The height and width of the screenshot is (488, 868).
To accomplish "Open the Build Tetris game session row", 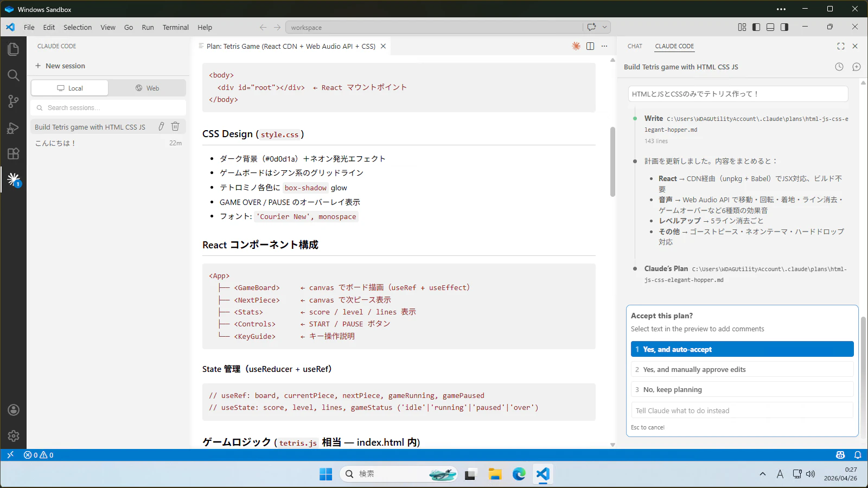I will click(x=108, y=126).
